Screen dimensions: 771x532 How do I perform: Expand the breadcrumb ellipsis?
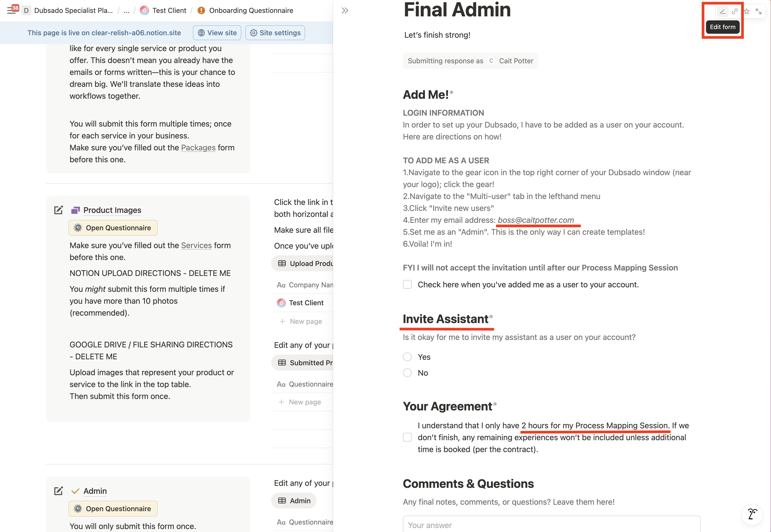coord(126,11)
